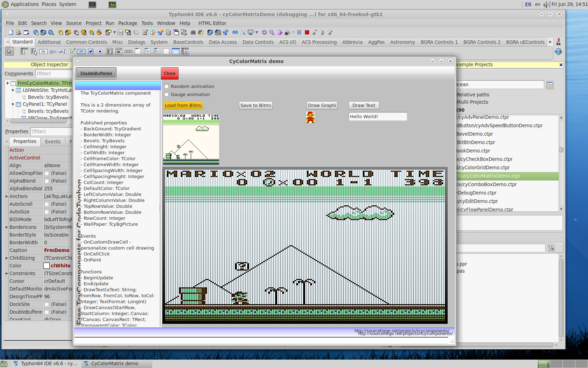Pick the TListBox component icon
The width and height of the screenshot is (588, 368).
(110, 52)
